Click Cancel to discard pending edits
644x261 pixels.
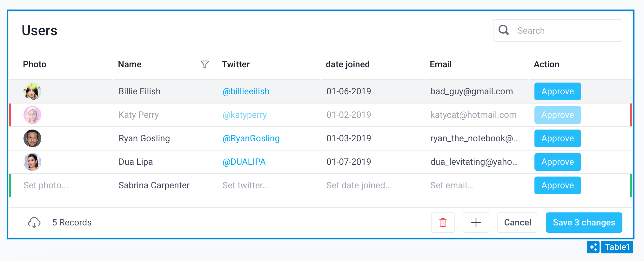(x=517, y=223)
